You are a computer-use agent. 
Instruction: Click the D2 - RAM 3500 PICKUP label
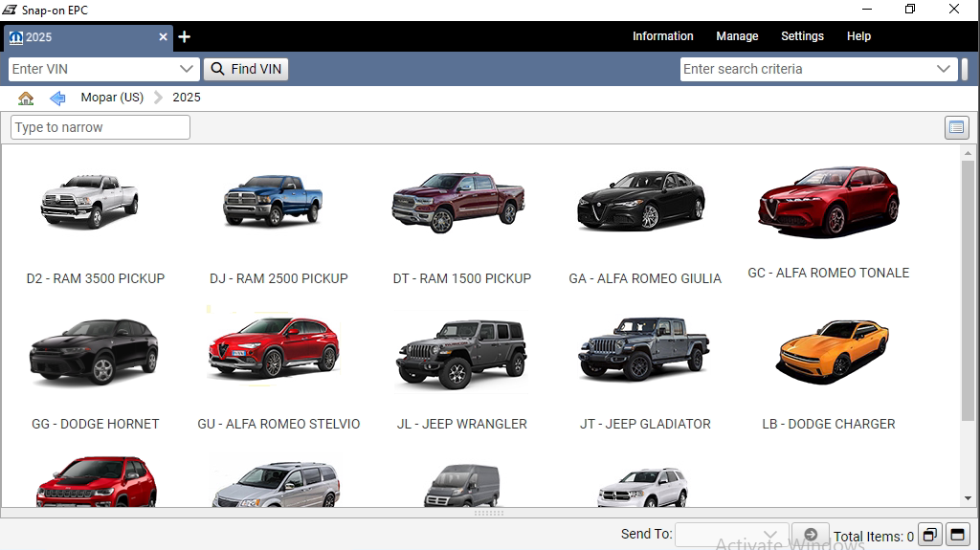[x=96, y=278]
